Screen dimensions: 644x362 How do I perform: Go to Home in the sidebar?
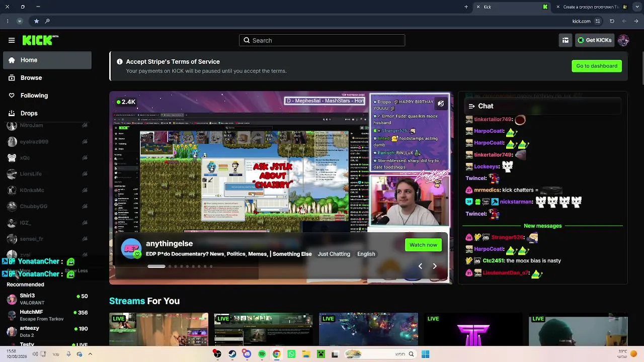pyautogui.click(x=47, y=60)
